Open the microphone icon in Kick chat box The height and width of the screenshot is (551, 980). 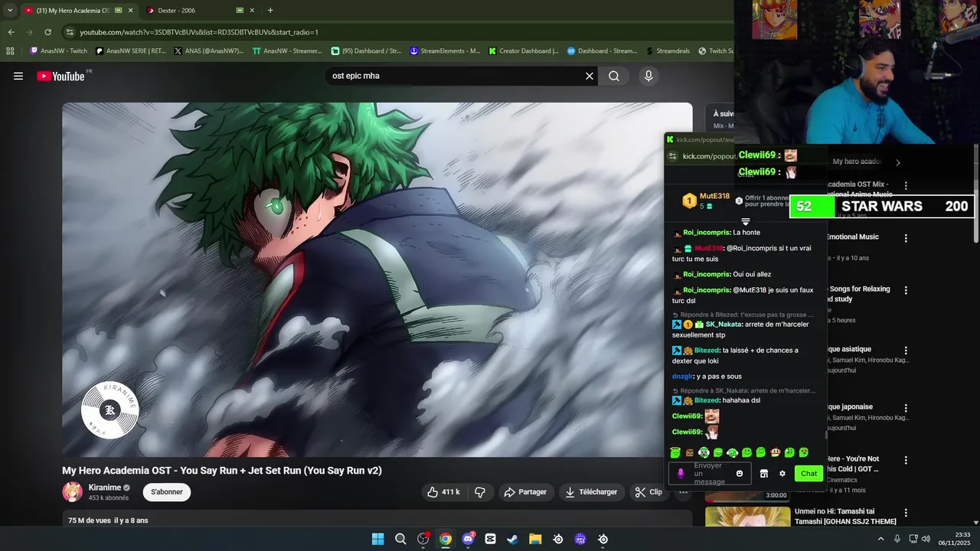[681, 474]
